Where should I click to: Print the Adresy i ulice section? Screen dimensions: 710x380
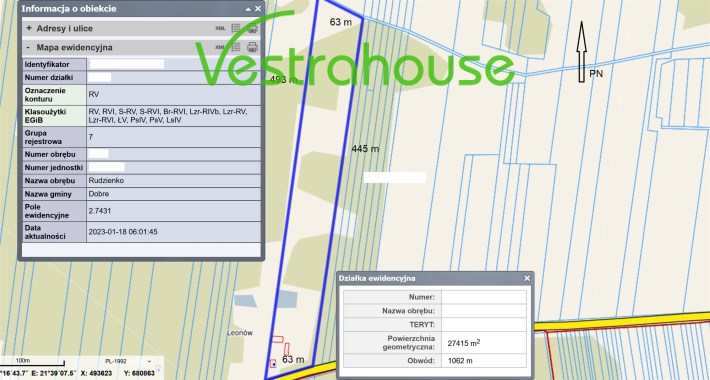(x=252, y=28)
